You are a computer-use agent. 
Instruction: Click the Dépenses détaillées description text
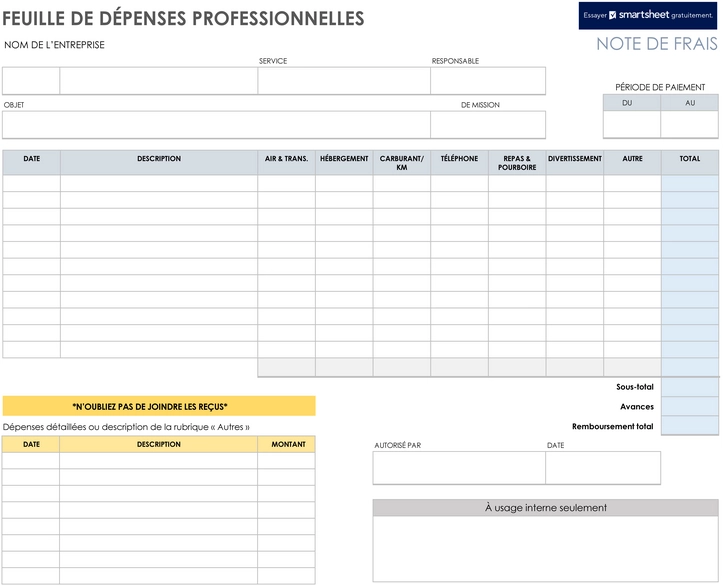click(x=126, y=427)
